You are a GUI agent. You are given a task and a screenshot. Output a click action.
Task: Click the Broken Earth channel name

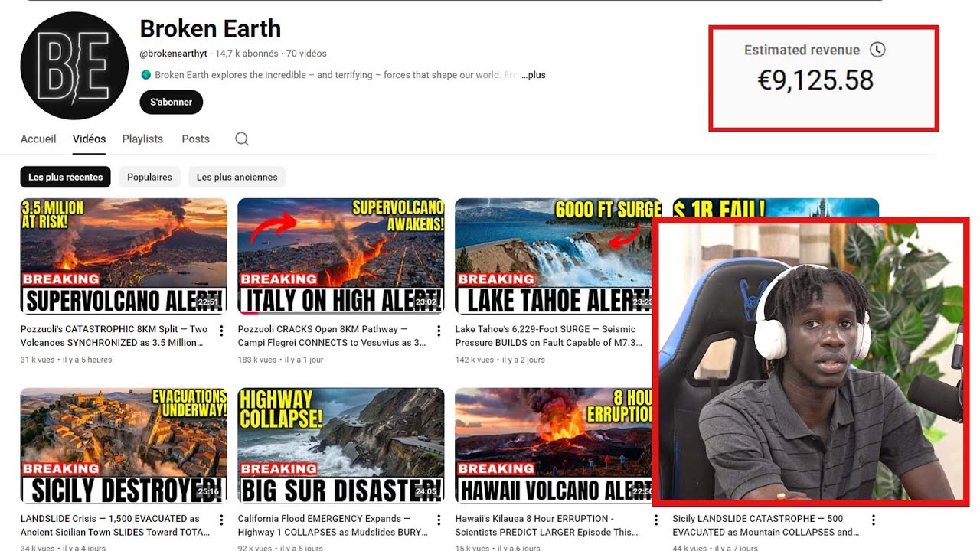coord(211,29)
